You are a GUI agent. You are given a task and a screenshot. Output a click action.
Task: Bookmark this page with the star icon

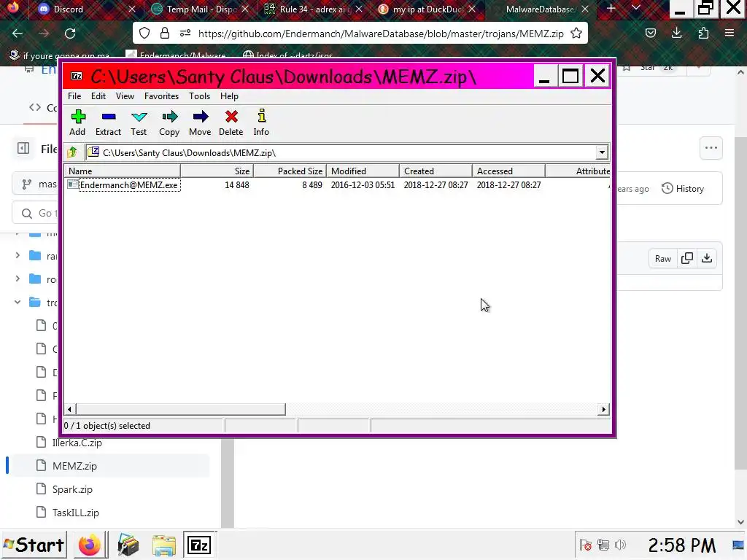pyautogui.click(x=576, y=34)
